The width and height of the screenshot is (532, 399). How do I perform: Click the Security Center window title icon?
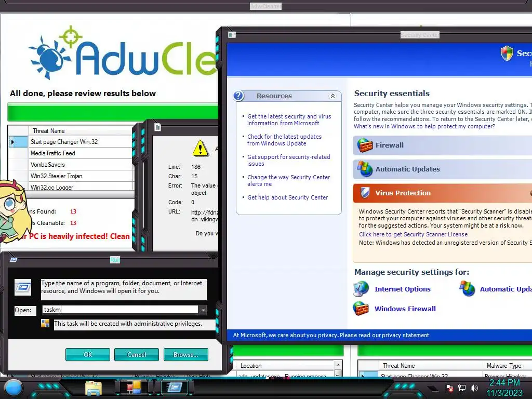tap(232, 35)
